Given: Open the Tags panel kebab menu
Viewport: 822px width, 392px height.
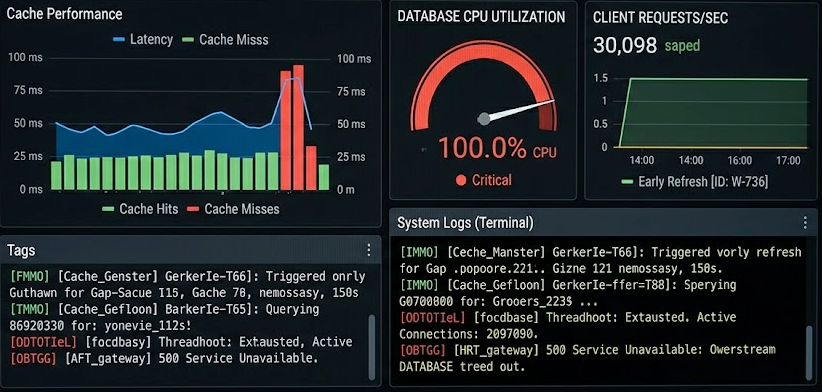Looking at the screenshot, I should tap(369, 250).
